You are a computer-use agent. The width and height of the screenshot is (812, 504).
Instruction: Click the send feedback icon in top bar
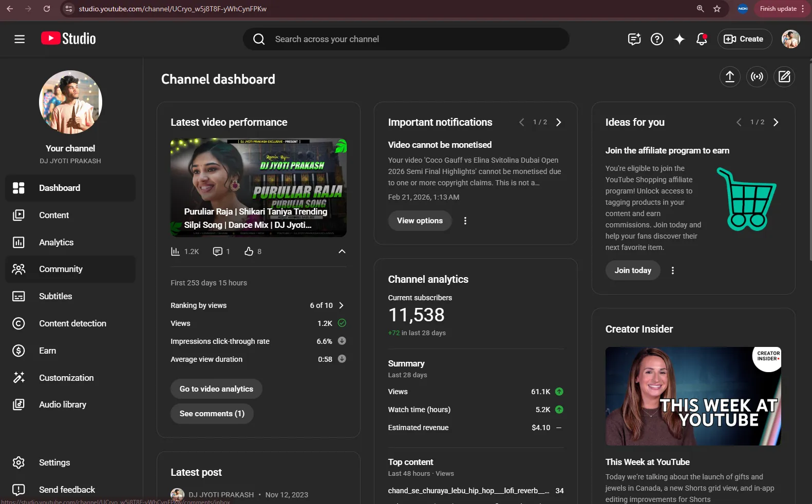tap(634, 39)
